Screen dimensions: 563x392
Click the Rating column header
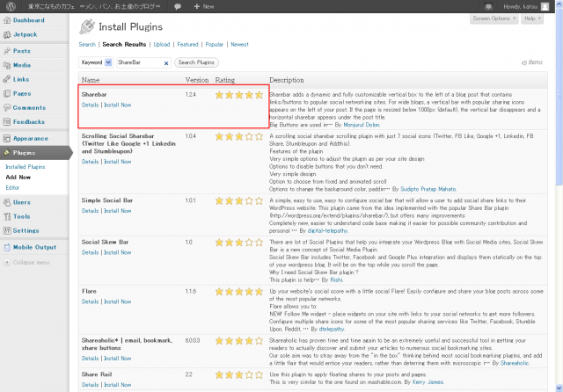point(225,80)
